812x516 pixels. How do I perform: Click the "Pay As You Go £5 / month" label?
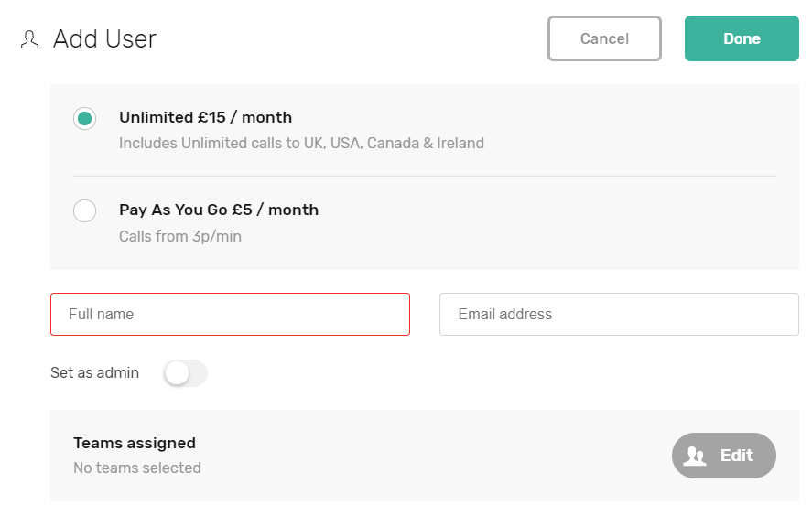pos(219,210)
